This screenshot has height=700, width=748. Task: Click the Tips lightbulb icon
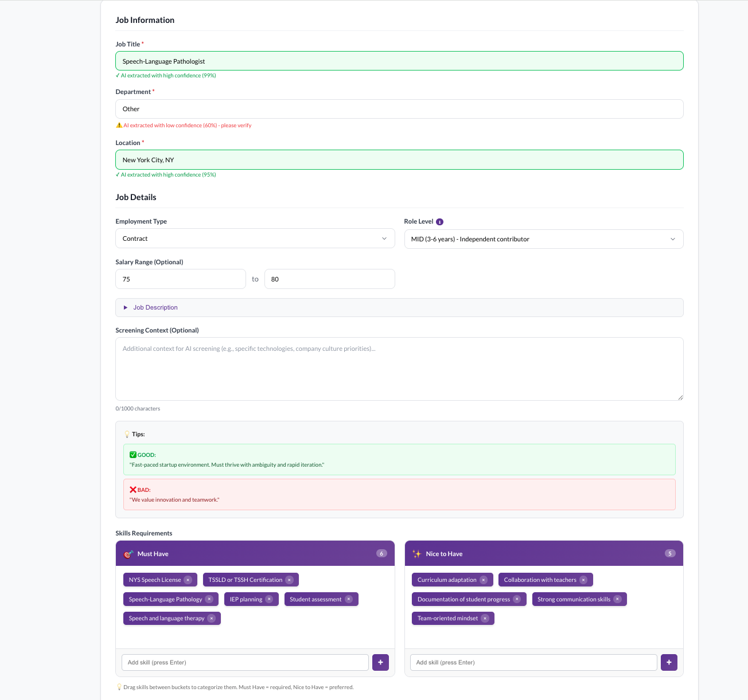point(127,435)
